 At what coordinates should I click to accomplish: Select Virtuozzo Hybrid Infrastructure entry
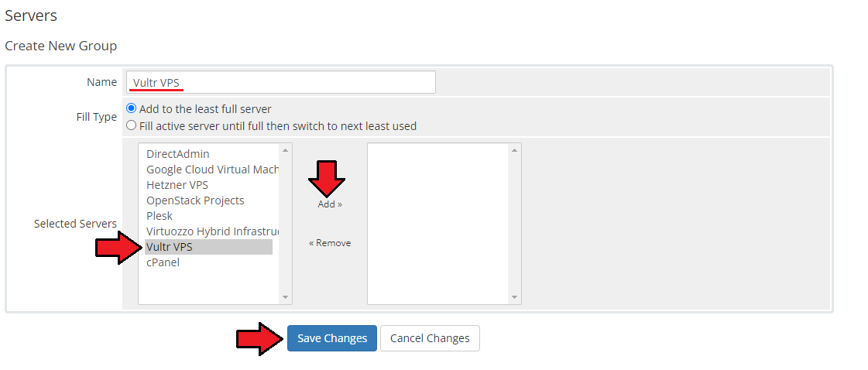(x=209, y=231)
